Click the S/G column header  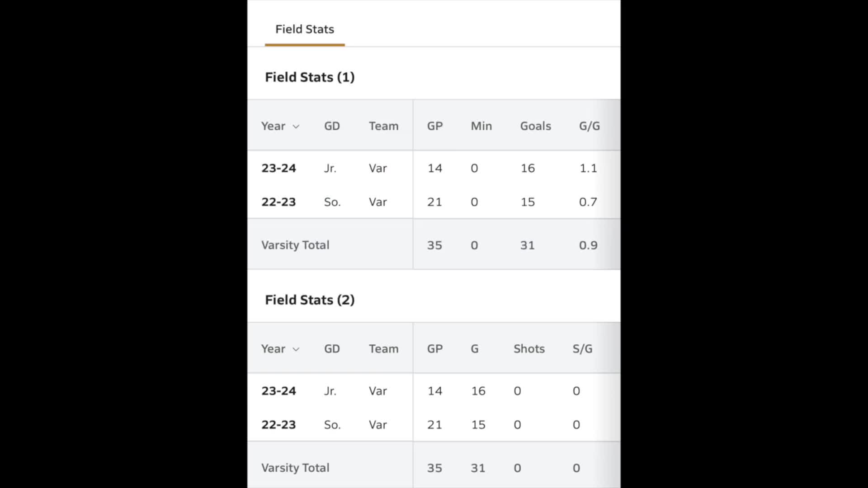pos(582,349)
